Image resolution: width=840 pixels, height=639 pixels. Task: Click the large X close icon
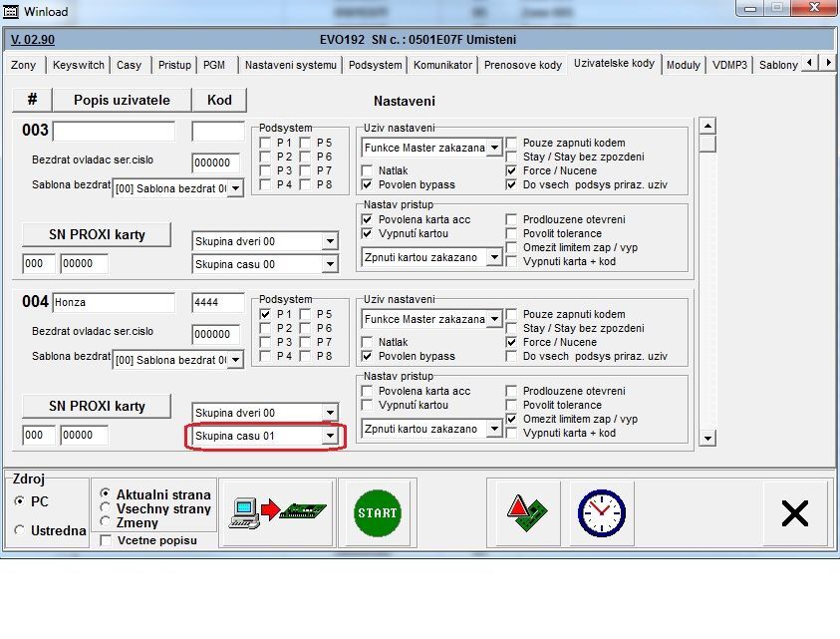click(794, 512)
